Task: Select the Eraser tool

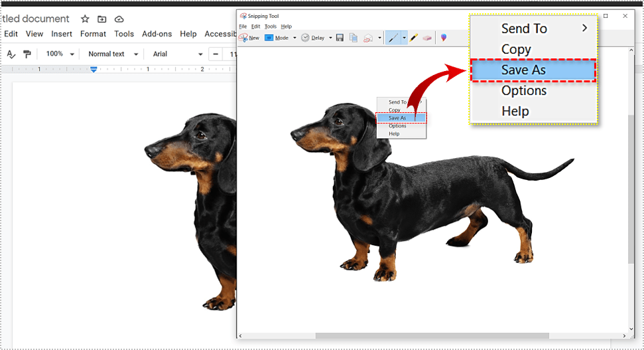Action: tap(426, 38)
